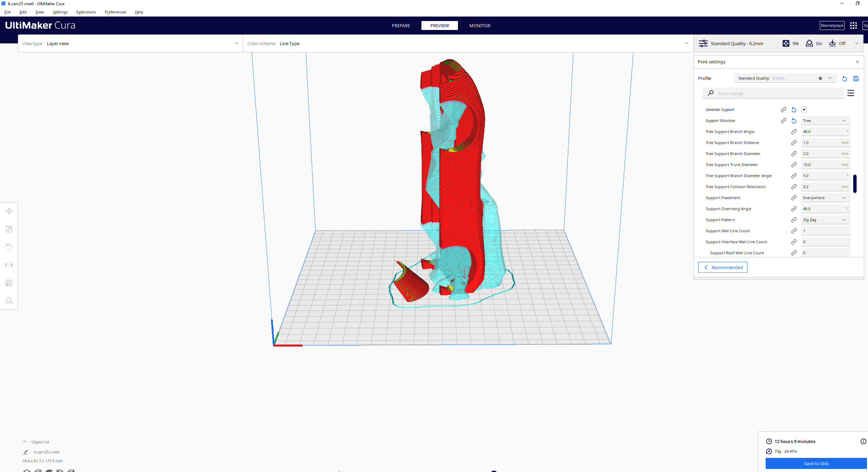Open the Extensions menu
This screenshot has width=868, height=472.
click(x=86, y=12)
